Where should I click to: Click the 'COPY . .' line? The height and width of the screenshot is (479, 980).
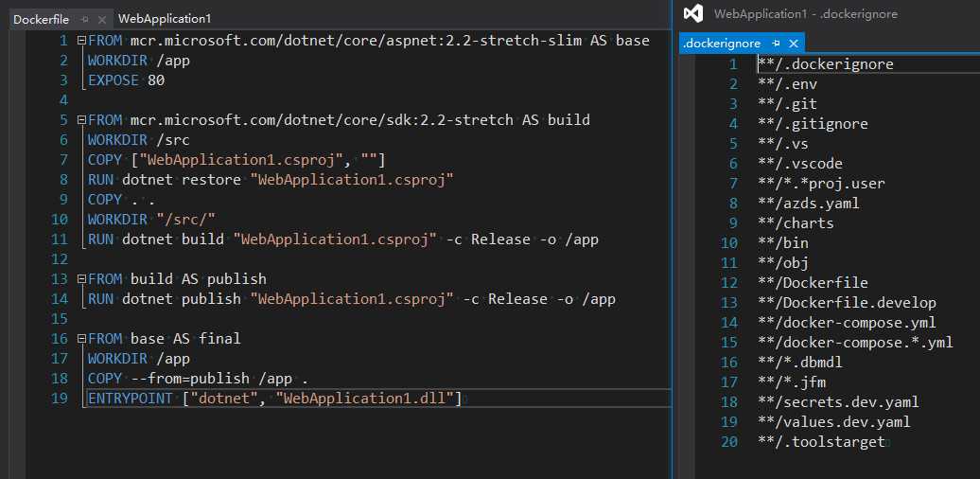122,200
